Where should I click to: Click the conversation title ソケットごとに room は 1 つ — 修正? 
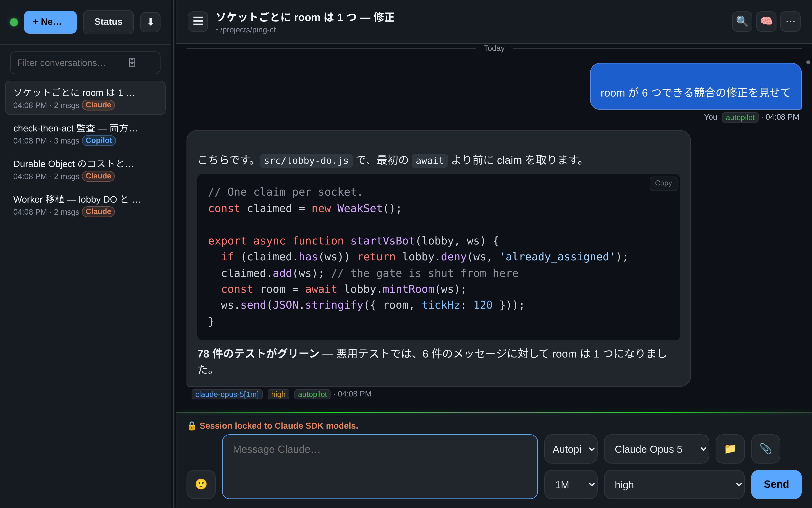point(305,17)
